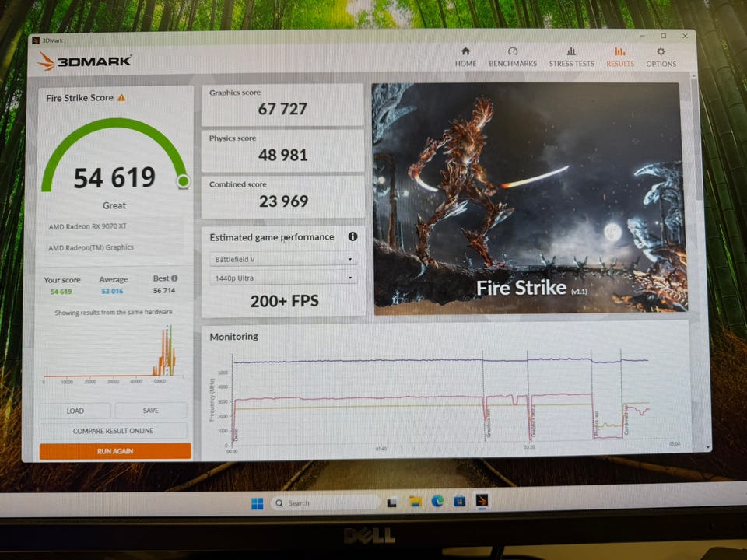Click the Showing results from the same hardware text
The height and width of the screenshot is (560, 747).
(114, 313)
